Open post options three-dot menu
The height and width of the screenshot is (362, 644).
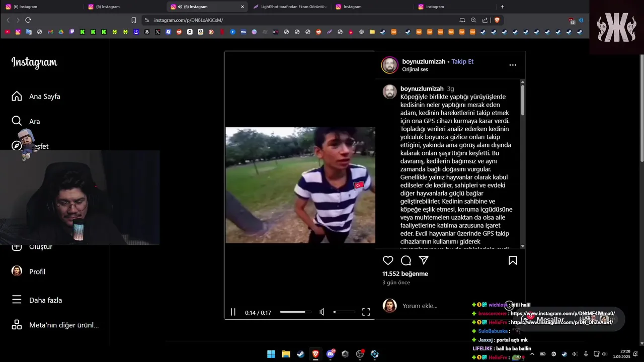(513, 65)
